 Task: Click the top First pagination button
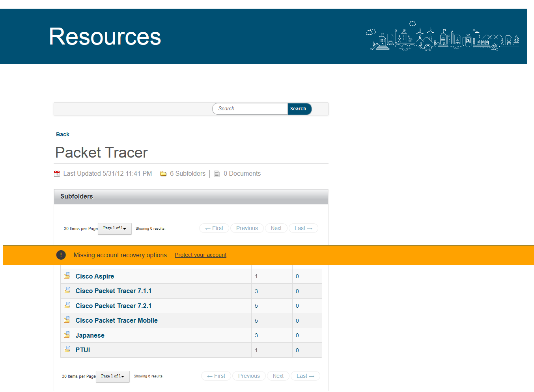[x=214, y=228]
